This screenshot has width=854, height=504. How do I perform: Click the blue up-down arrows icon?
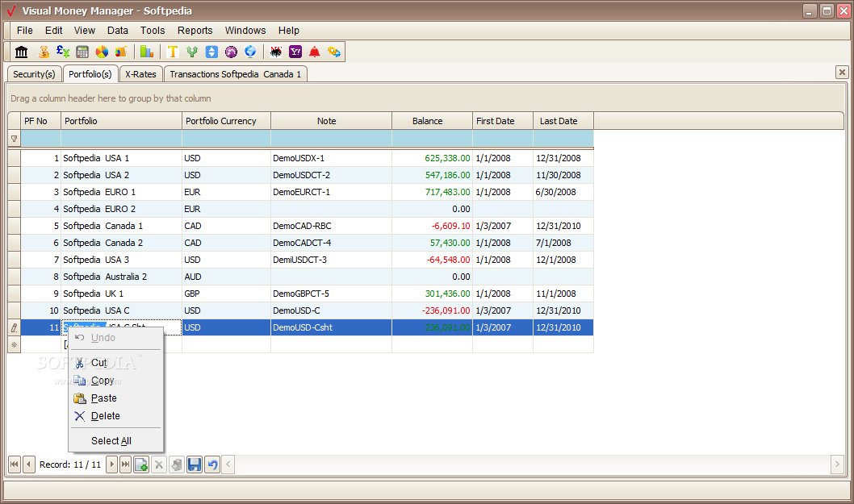click(211, 52)
